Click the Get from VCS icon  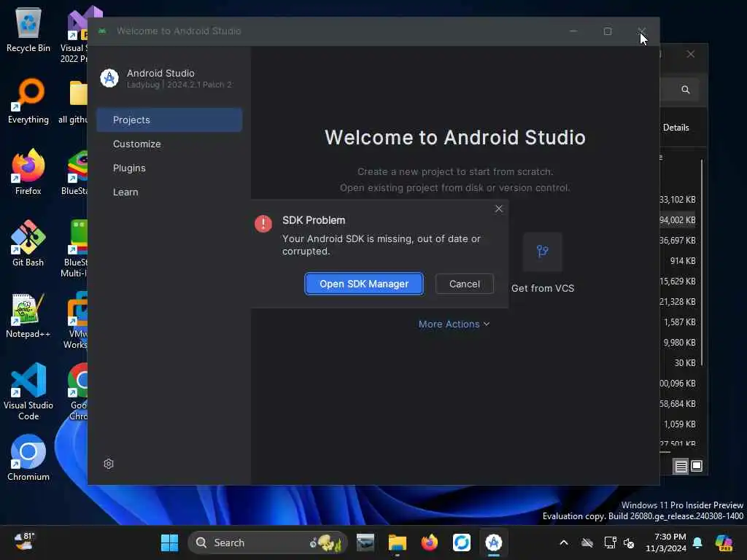pos(543,252)
